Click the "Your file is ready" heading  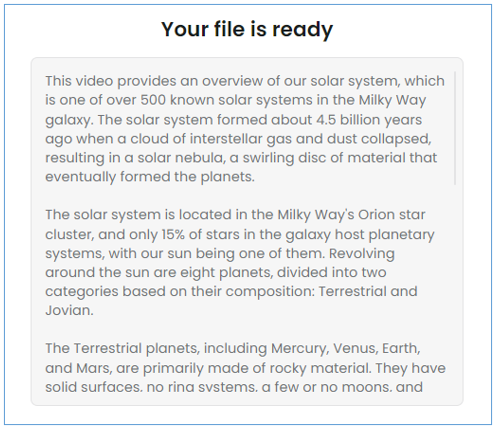click(247, 29)
